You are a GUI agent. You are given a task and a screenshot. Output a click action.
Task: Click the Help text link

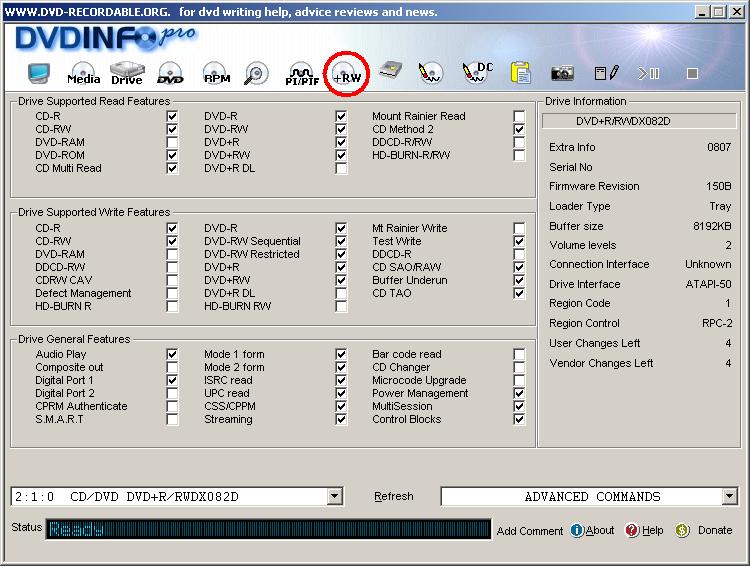coord(652,530)
